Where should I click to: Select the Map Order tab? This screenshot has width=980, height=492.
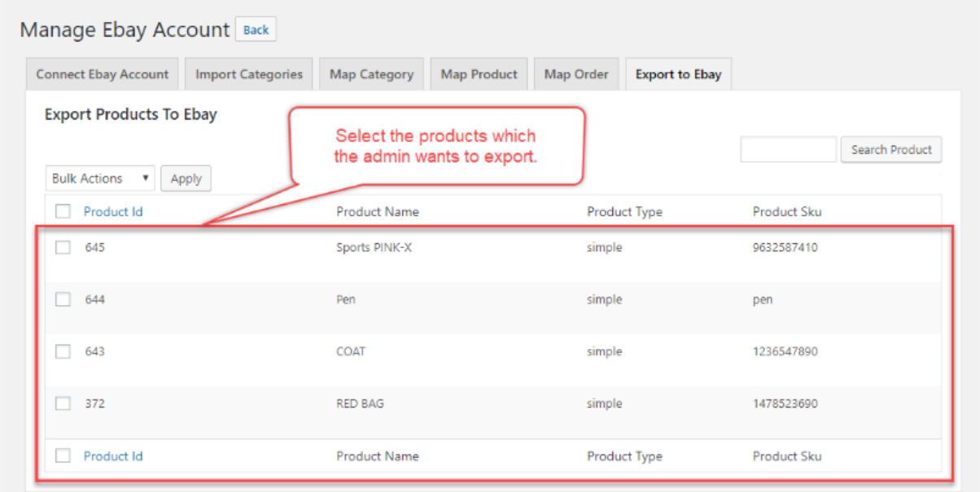tap(576, 74)
